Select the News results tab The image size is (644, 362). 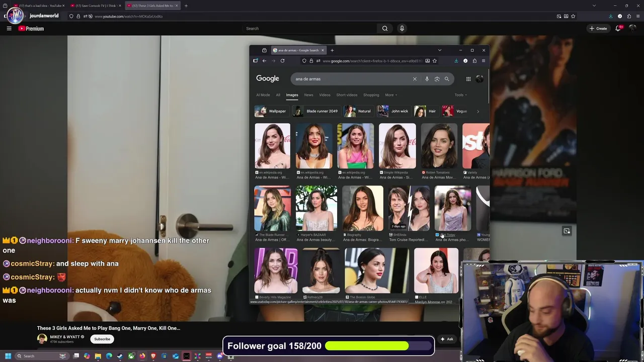308,95
